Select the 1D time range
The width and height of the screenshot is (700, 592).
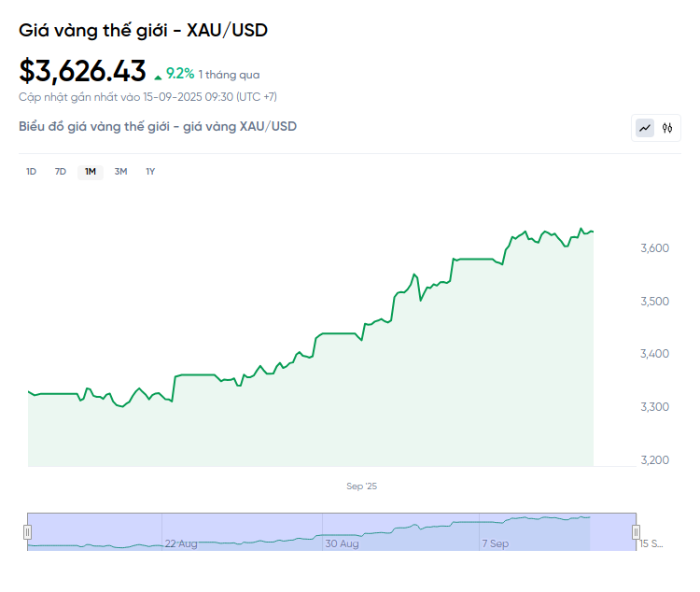[31, 171]
